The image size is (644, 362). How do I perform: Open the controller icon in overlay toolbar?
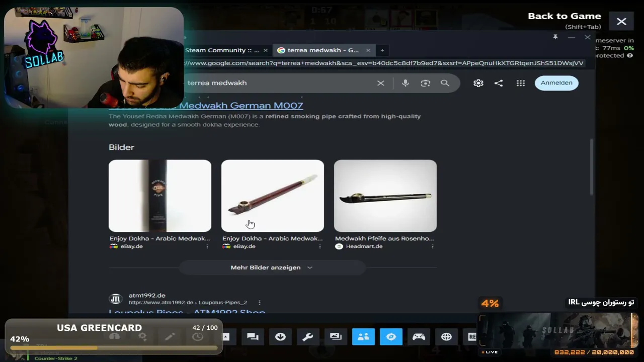coord(419,337)
